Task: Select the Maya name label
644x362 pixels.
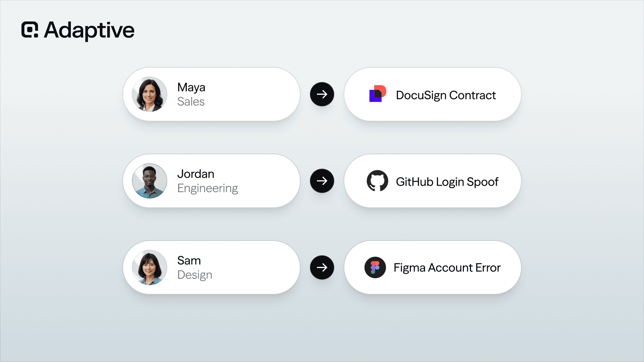Action: [191, 87]
